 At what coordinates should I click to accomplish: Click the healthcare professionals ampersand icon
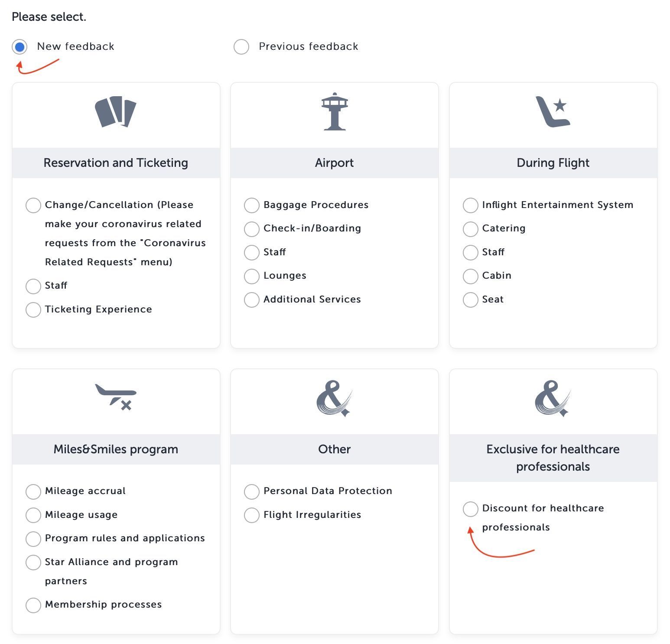click(553, 399)
